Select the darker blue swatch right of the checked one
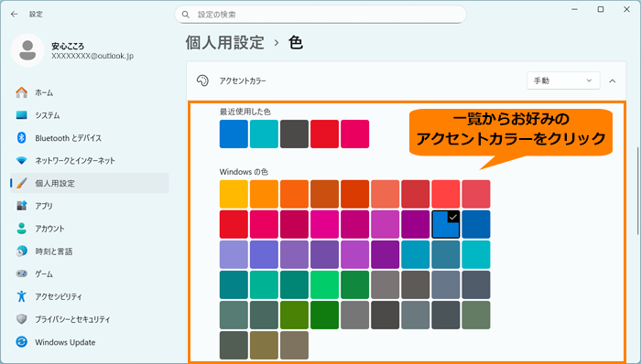Screen dimensions: 641x364 coord(476,224)
